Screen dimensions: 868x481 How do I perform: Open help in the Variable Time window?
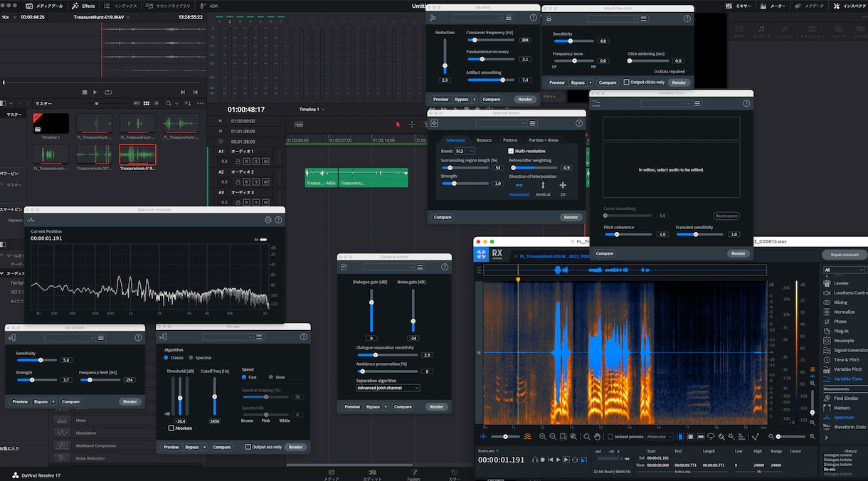(746, 103)
